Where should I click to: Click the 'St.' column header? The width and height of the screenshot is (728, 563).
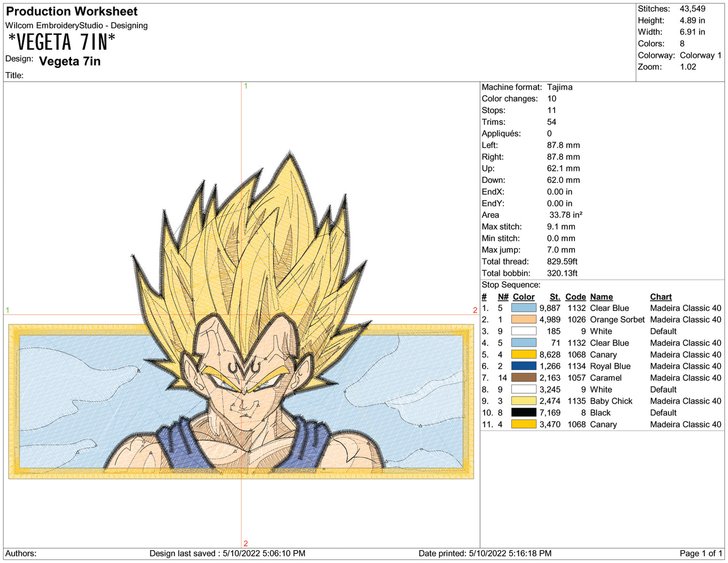(x=555, y=297)
